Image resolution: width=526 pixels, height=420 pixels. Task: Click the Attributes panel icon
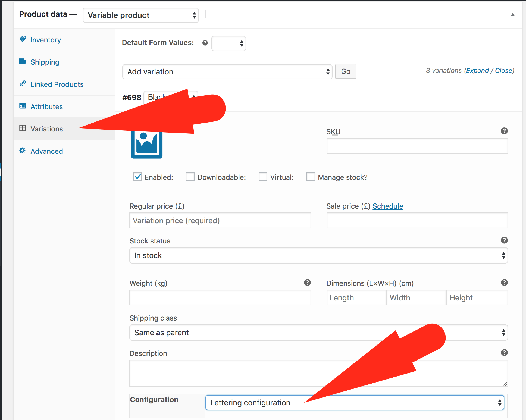(22, 106)
